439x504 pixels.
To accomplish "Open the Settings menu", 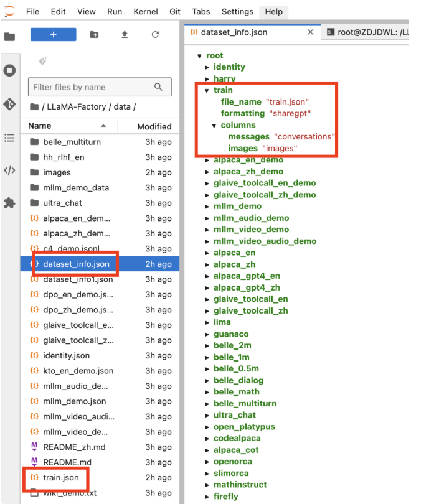I will tap(237, 12).
